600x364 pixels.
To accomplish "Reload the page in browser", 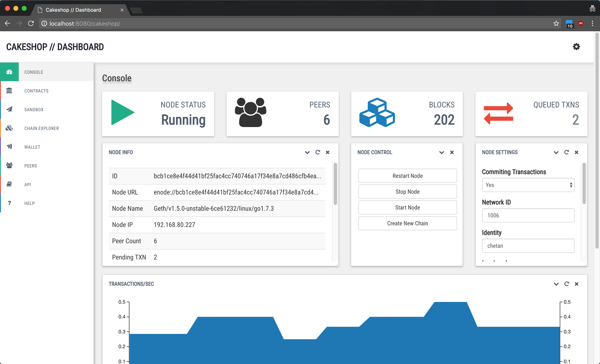I will coord(31,23).
